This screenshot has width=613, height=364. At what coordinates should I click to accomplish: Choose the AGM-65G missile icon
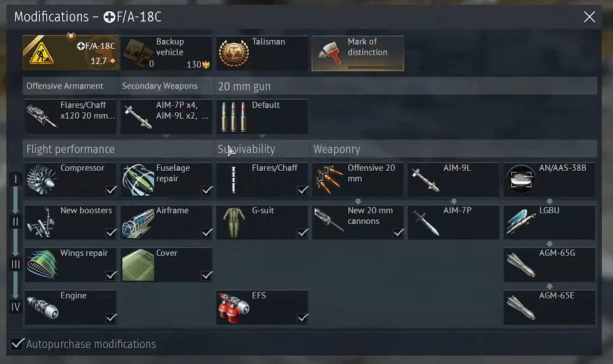(521, 265)
